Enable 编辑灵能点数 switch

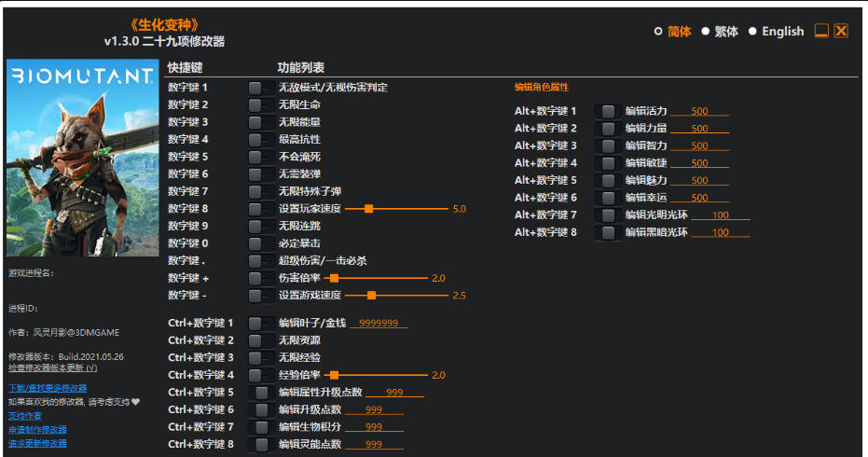pos(261,444)
